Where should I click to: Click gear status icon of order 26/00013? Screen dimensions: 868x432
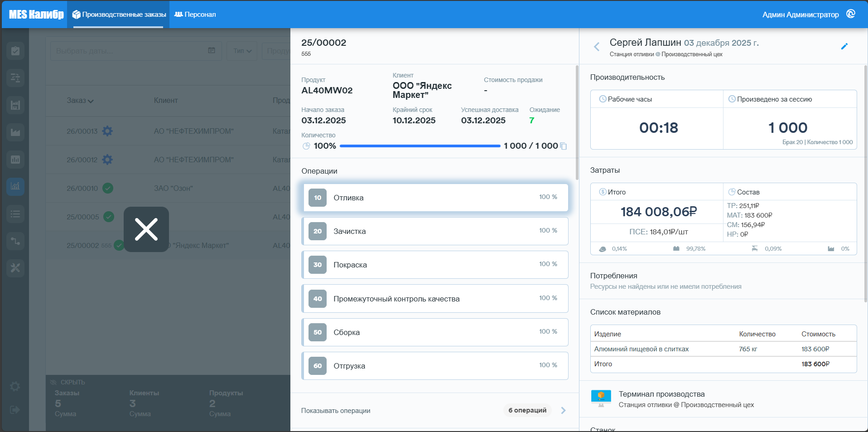click(x=107, y=131)
